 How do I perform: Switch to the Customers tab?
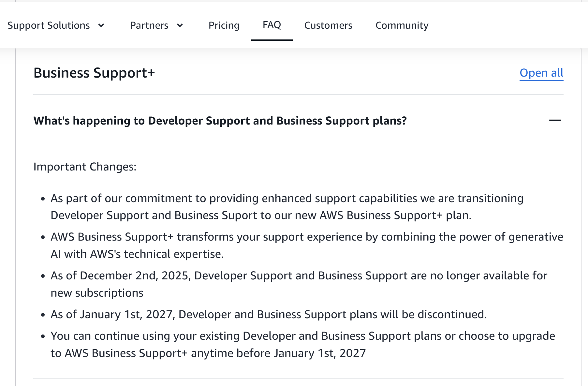click(328, 25)
